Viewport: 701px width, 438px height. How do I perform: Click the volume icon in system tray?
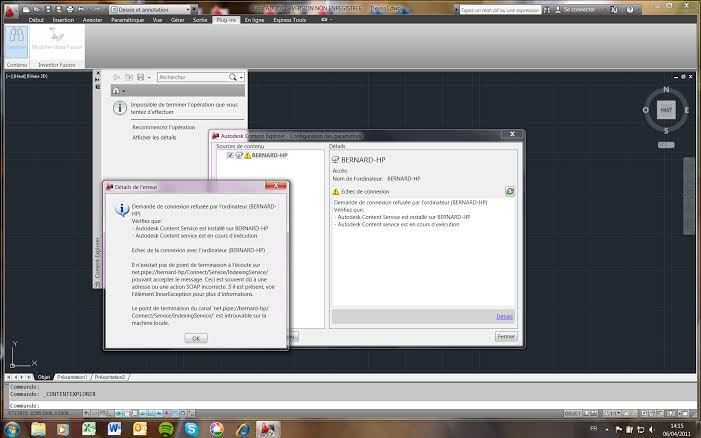pyautogui.click(x=651, y=430)
